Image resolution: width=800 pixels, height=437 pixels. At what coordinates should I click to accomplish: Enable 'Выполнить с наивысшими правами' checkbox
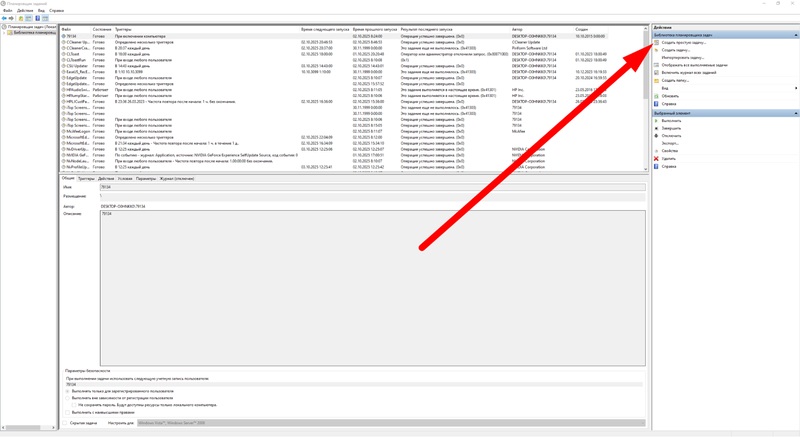point(69,411)
